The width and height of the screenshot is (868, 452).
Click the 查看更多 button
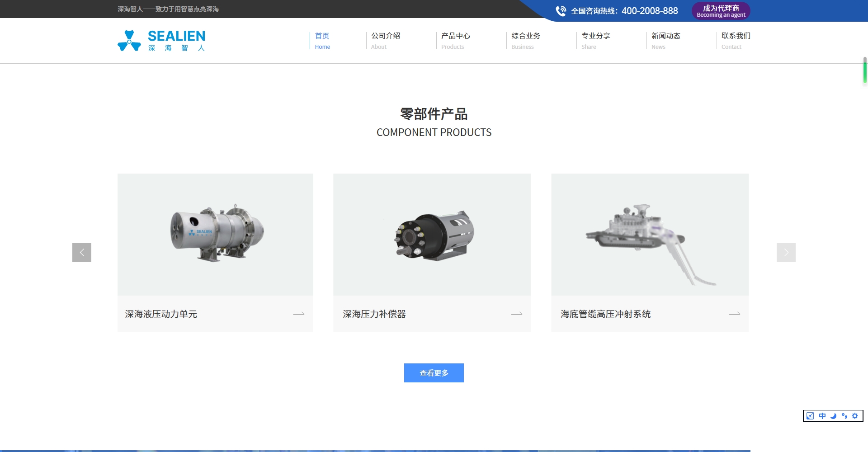coord(434,373)
